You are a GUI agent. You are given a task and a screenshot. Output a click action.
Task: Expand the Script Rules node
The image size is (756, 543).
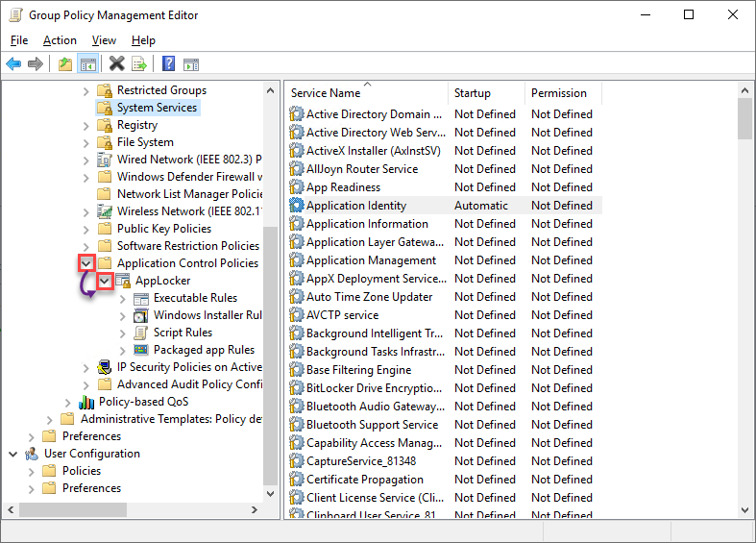point(122,333)
